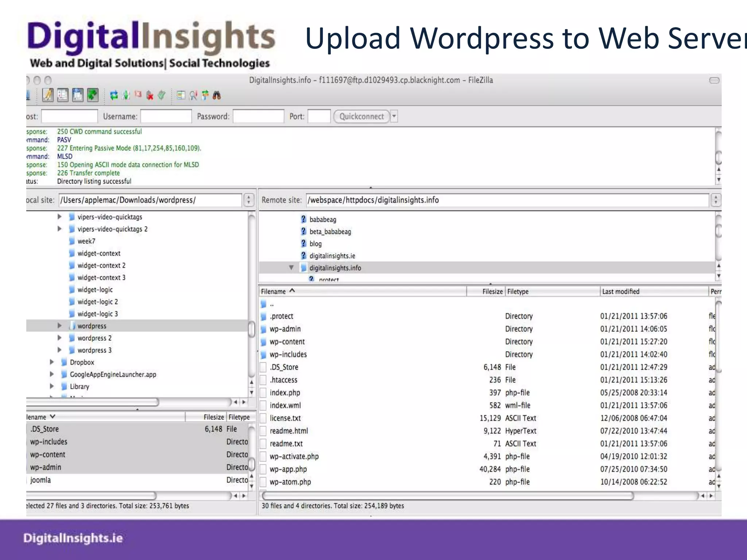Select wp-content directory in remote list
Viewport: 747px width, 560px height.
click(287, 342)
